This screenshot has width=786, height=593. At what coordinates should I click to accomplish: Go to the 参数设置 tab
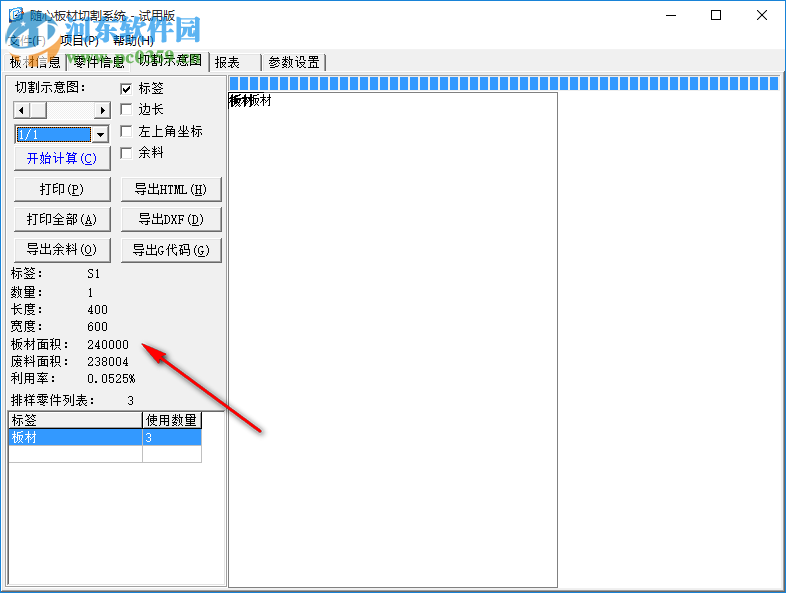294,63
